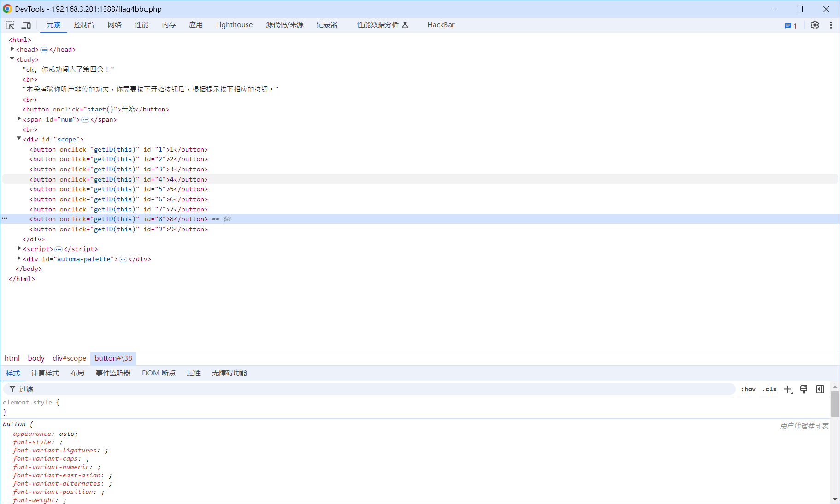Select the DOM 断点 sub-tab
This screenshot has height=504, width=840.
(x=159, y=373)
